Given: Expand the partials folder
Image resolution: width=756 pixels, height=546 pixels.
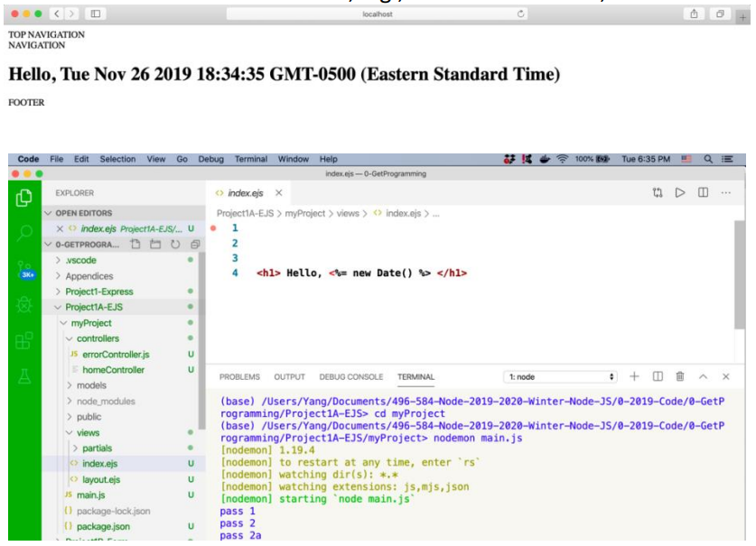Looking at the screenshot, I should pos(75,449).
